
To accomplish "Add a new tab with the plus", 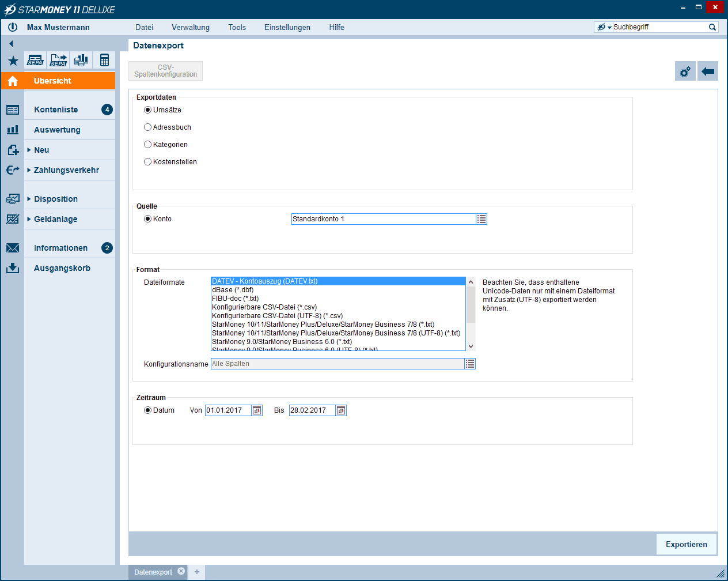I will click(x=197, y=572).
